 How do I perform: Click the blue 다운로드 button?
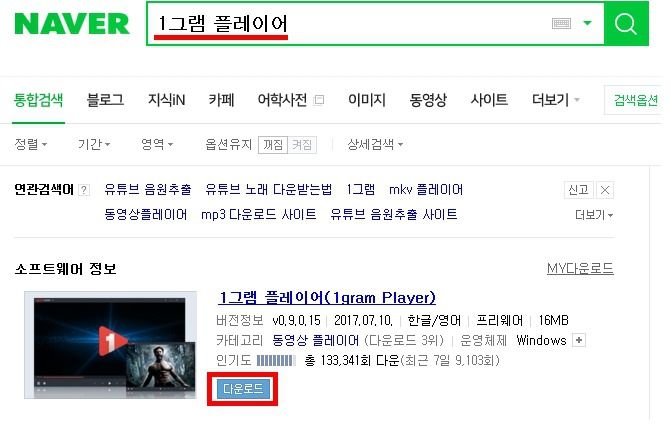click(243, 389)
